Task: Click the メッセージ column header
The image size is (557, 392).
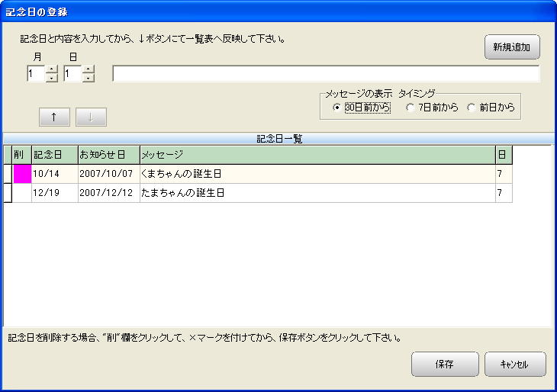Action: (x=316, y=155)
